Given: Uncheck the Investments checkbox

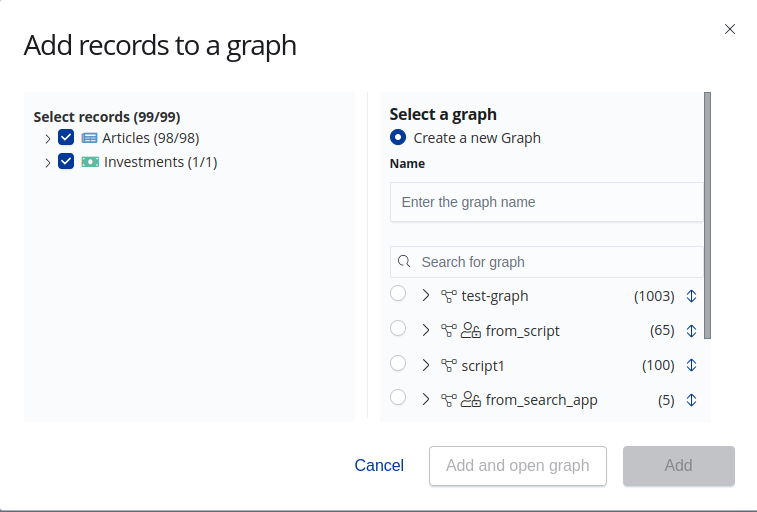Looking at the screenshot, I should coord(67,162).
